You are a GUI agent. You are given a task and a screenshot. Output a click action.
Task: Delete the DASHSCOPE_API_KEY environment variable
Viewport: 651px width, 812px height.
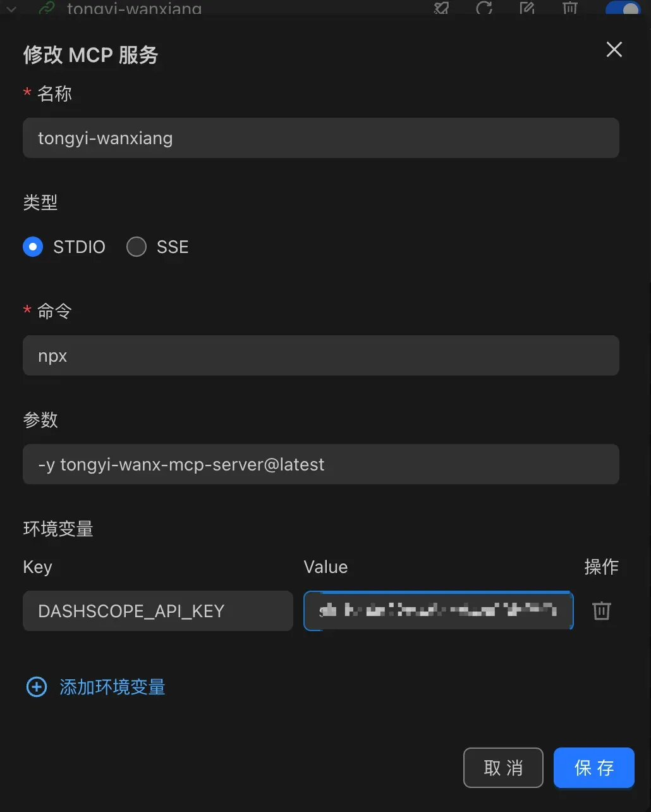pos(602,611)
